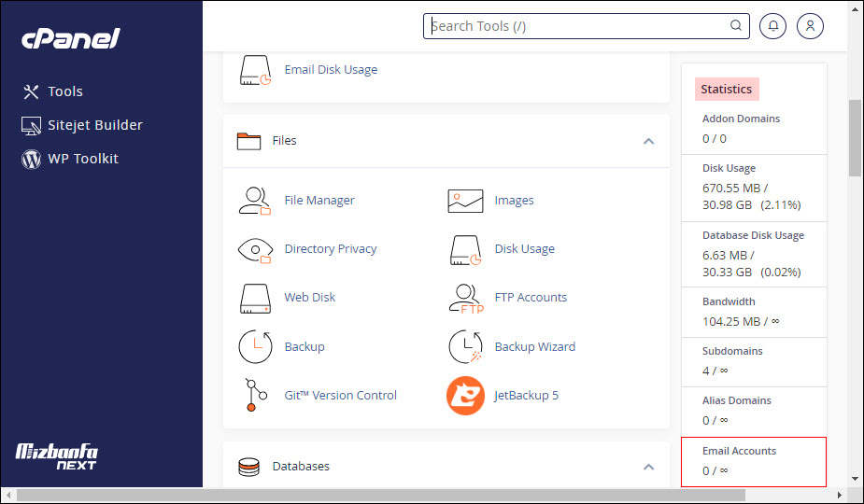Collapse the Databases section chevron
Viewport: 864px width, 504px height.
point(648,466)
